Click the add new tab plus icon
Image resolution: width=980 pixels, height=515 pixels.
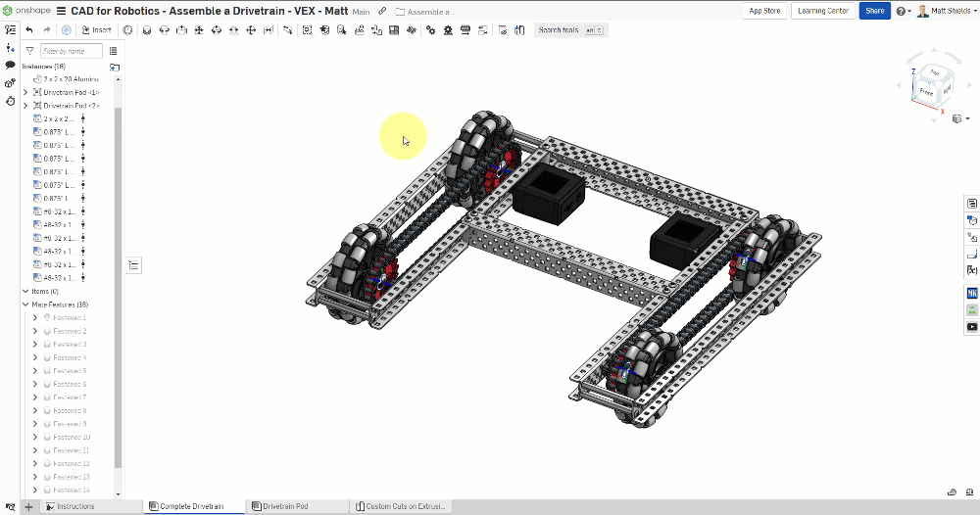[x=28, y=506]
